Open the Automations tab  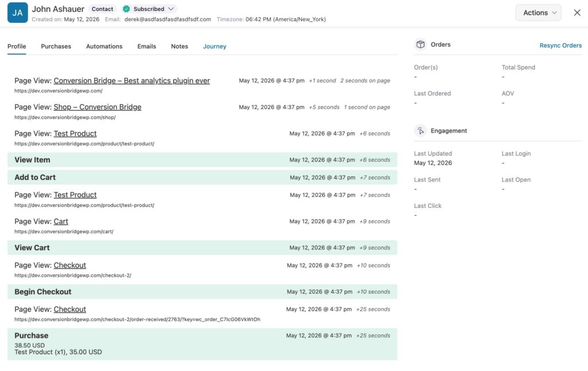(x=105, y=47)
